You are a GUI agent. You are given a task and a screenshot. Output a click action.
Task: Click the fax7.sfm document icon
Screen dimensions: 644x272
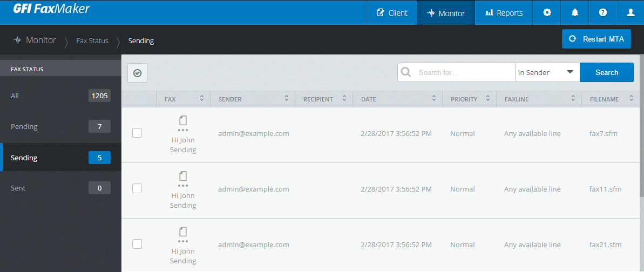pyautogui.click(x=183, y=120)
